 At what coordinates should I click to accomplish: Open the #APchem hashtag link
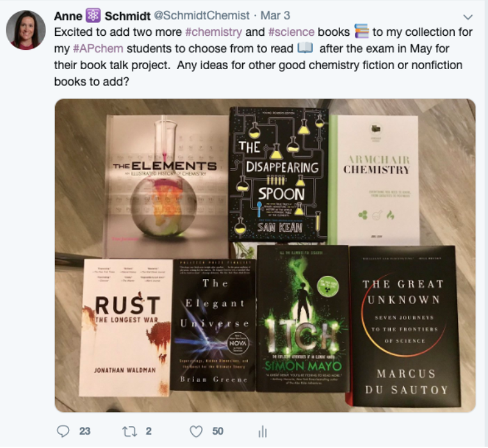[x=98, y=49]
